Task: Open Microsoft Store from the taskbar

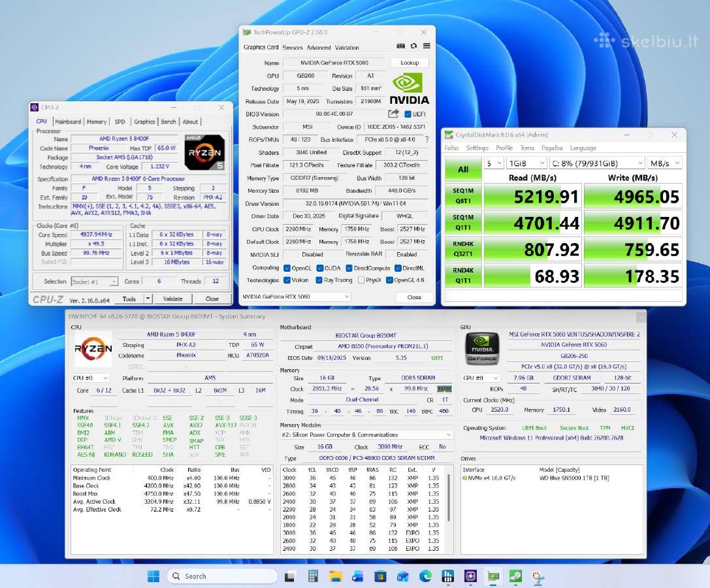Action: (380, 576)
